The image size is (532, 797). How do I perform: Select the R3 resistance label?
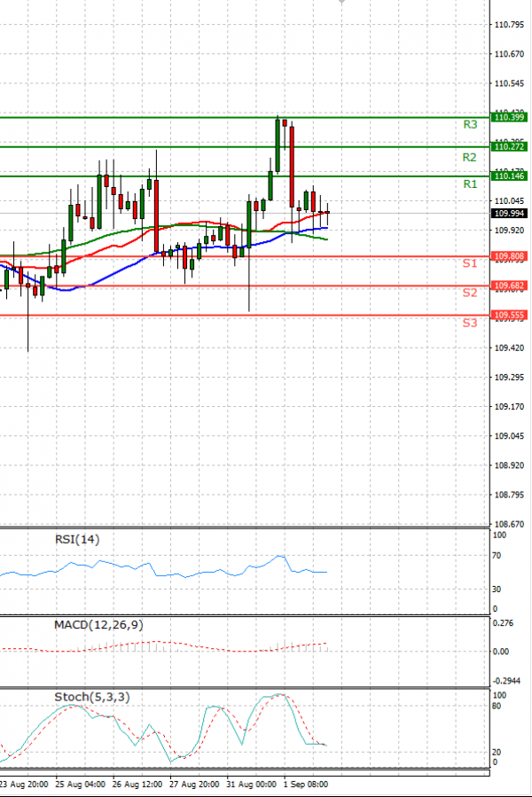tap(470, 124)
